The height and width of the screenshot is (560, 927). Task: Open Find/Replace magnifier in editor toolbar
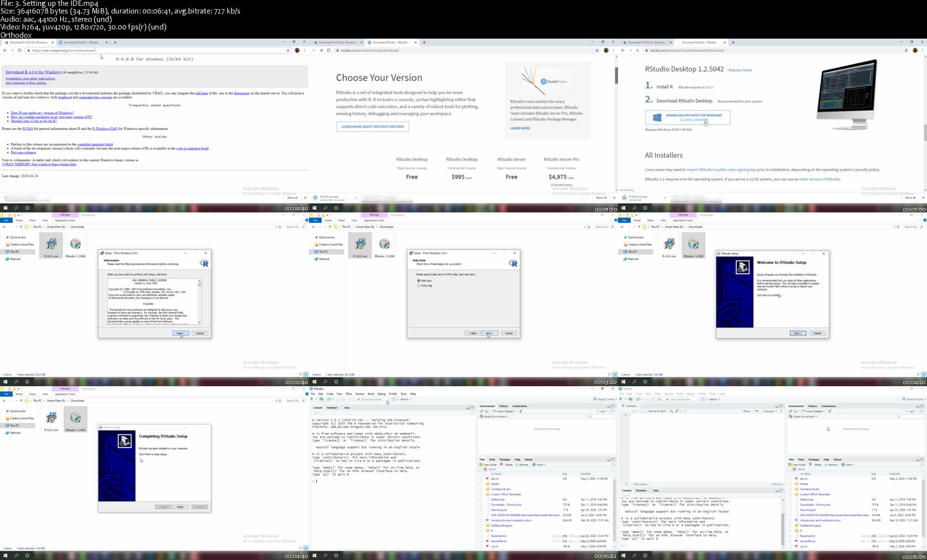[x=671, y=411]
